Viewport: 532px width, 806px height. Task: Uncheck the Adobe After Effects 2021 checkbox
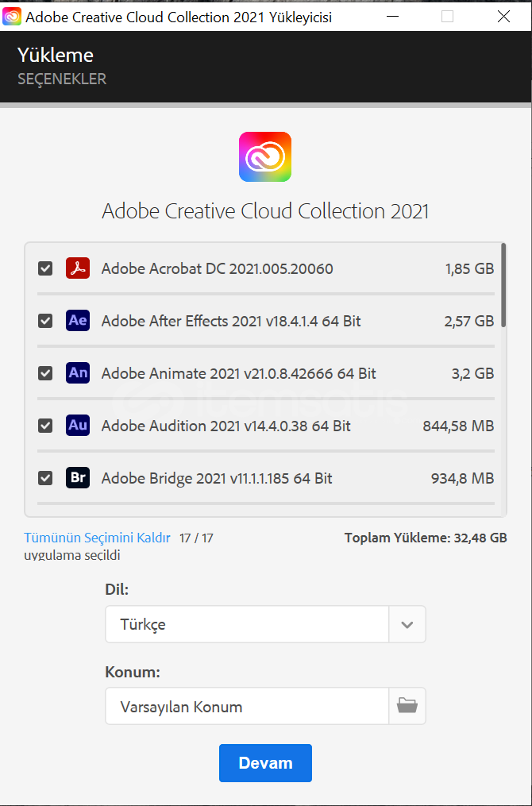[45, 321]
